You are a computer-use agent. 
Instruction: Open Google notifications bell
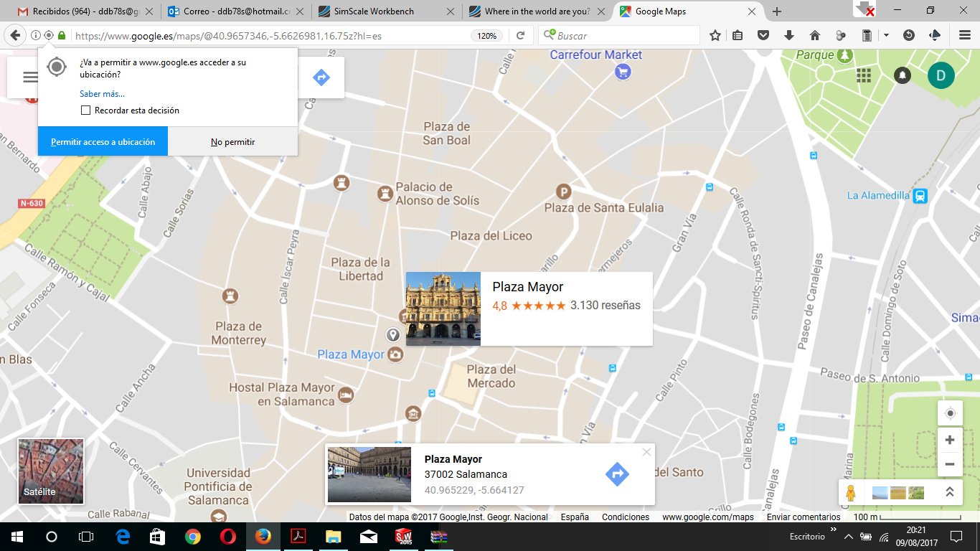(903, 75)
